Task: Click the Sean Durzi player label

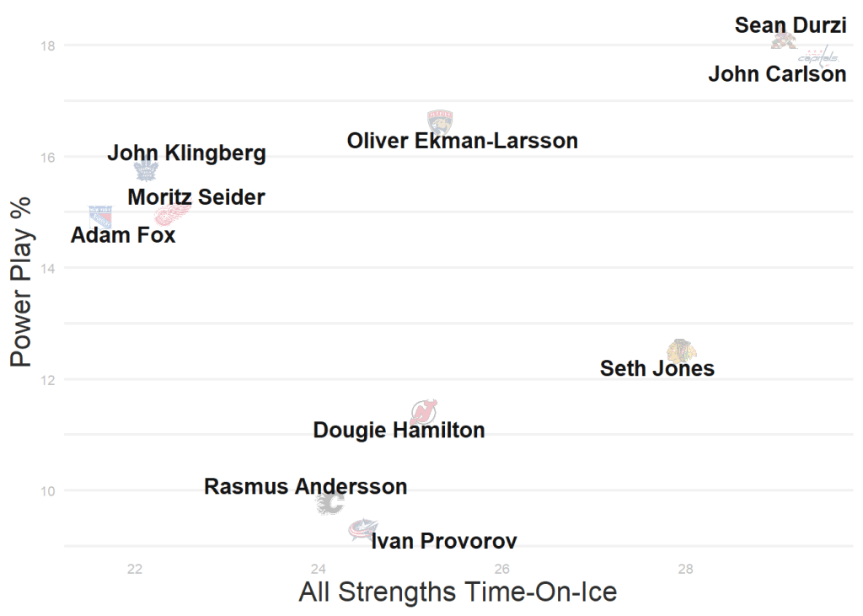Action: pos(790,25)
